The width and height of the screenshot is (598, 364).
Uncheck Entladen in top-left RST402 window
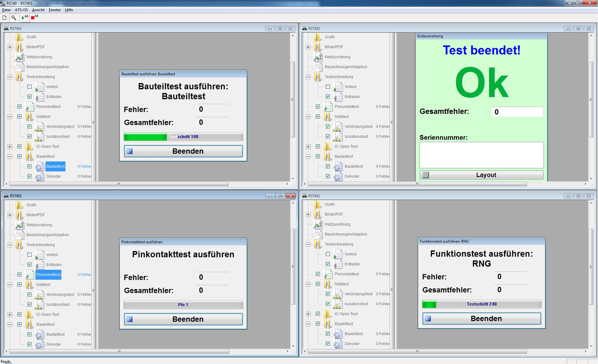29,97
